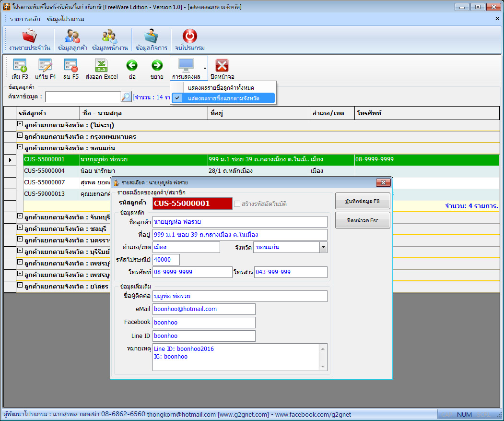The image size is (504, 421).
Task: Click the application icon in title bar
Action: tap(6, 6)
